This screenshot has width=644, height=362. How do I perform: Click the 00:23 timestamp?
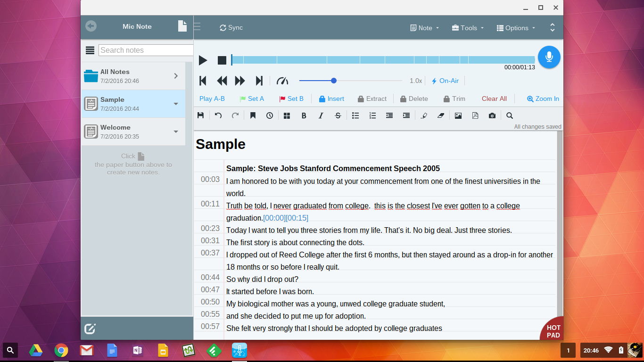point(210,228)
